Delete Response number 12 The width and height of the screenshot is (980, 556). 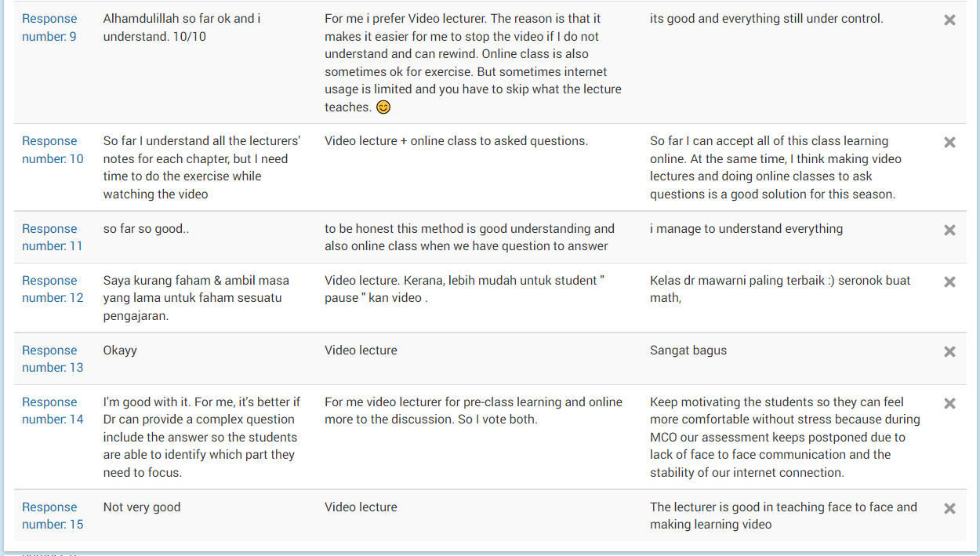[x=949, y=282]
